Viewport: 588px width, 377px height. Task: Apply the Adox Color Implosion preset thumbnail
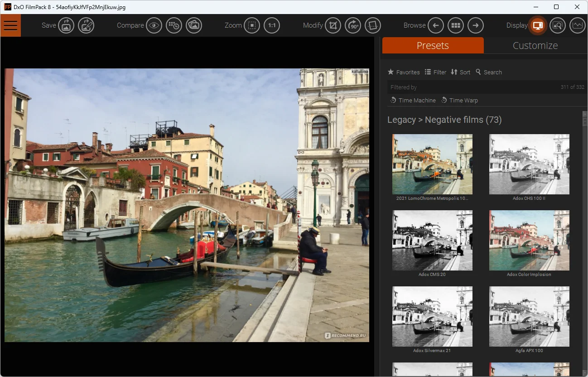[529, 240]
